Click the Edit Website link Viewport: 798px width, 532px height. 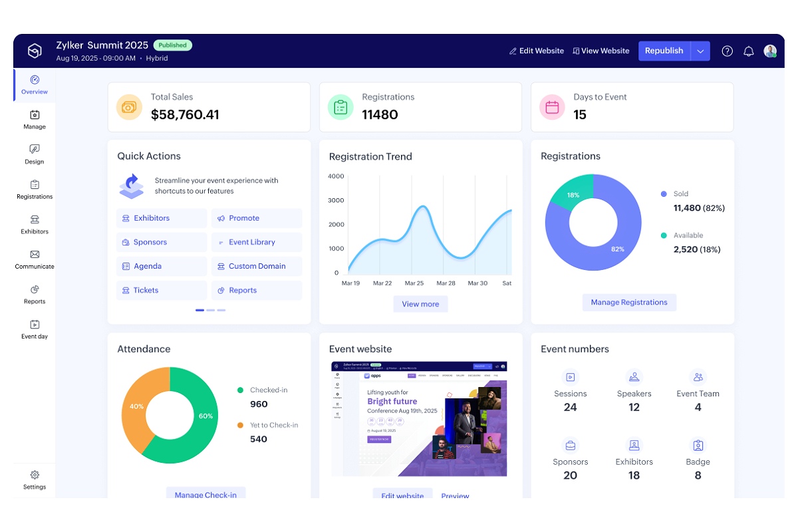537,51
